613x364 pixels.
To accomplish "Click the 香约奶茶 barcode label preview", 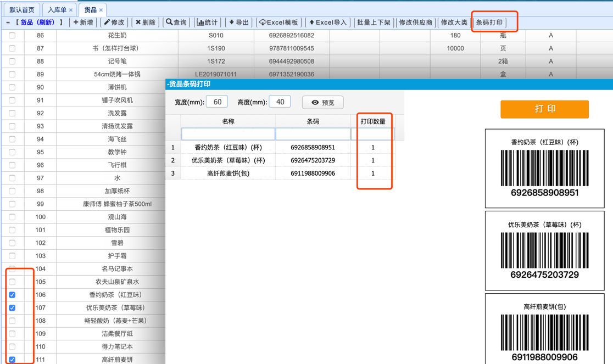I will [x=544, y=169].
